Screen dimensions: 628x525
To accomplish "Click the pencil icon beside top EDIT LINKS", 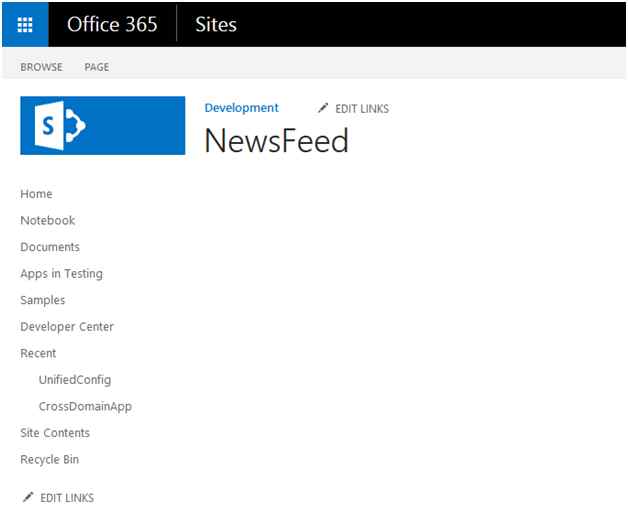I will pyautogui.click(x=323, y=108).
